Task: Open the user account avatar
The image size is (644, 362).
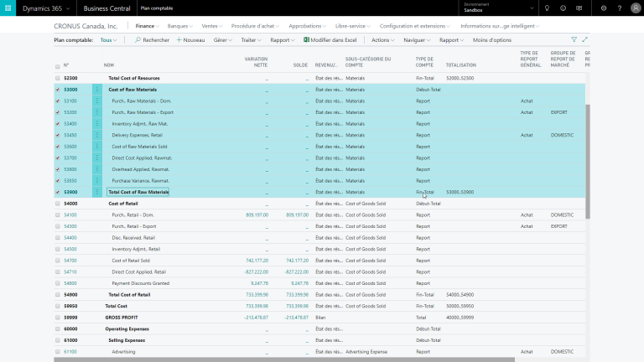Action: coord(634,8)
